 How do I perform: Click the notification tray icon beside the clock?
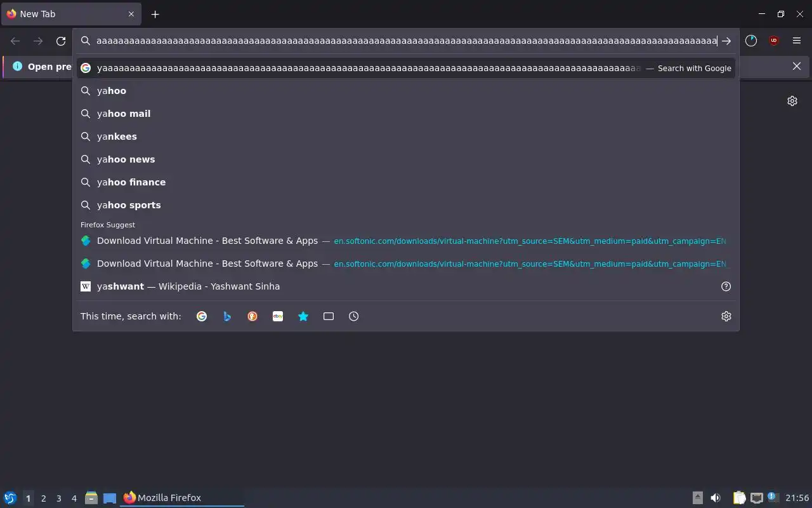[x=773, y=497]
